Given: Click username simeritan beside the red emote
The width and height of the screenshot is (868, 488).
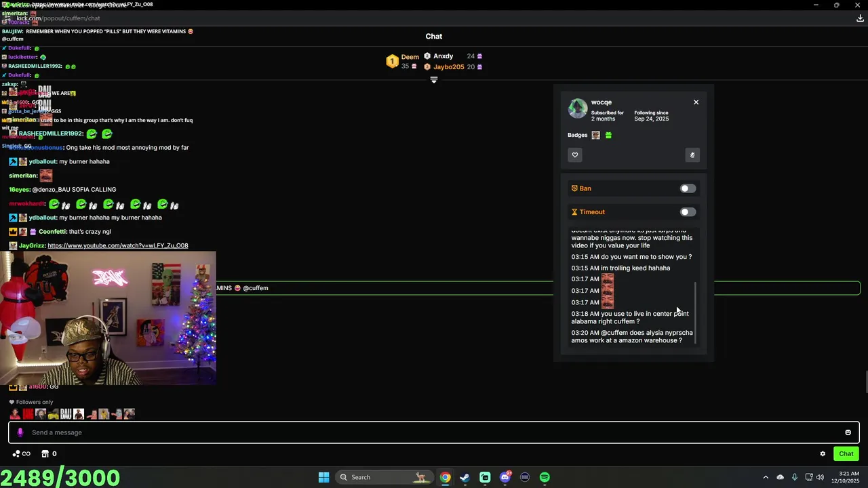Looking at the screenshot, I should (x=23, y=176).
